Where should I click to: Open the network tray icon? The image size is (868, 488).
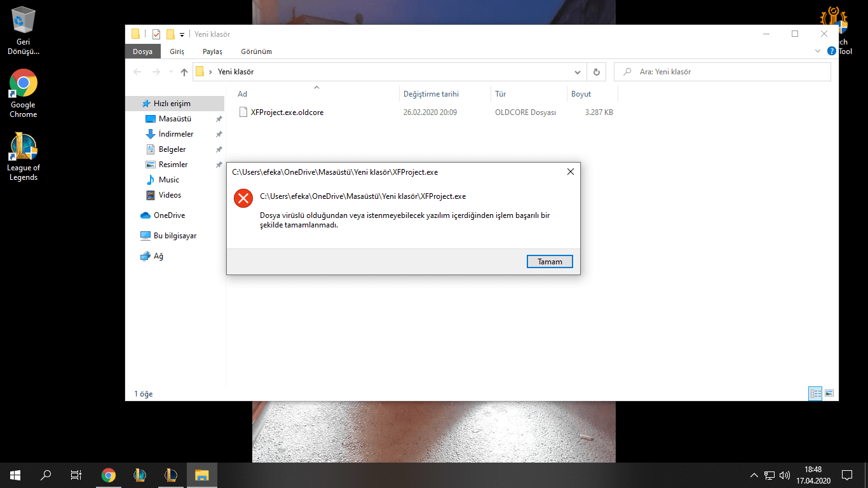click(770, 475)
